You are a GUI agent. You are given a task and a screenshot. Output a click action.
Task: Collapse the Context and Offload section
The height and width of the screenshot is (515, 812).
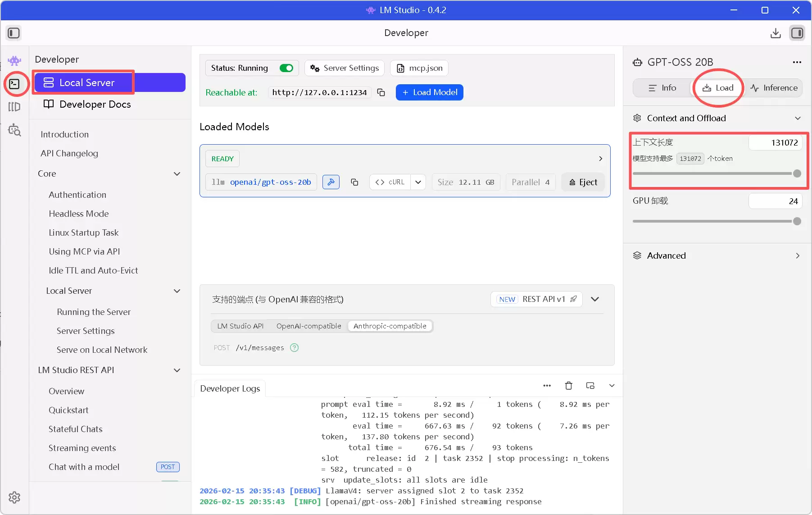coord(797,118)
